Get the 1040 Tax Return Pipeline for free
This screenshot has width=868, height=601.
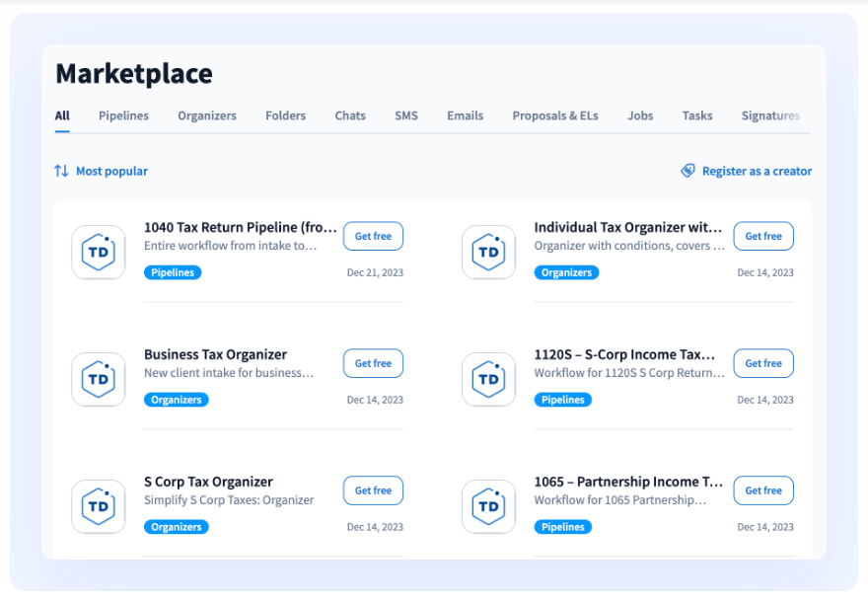373,236
